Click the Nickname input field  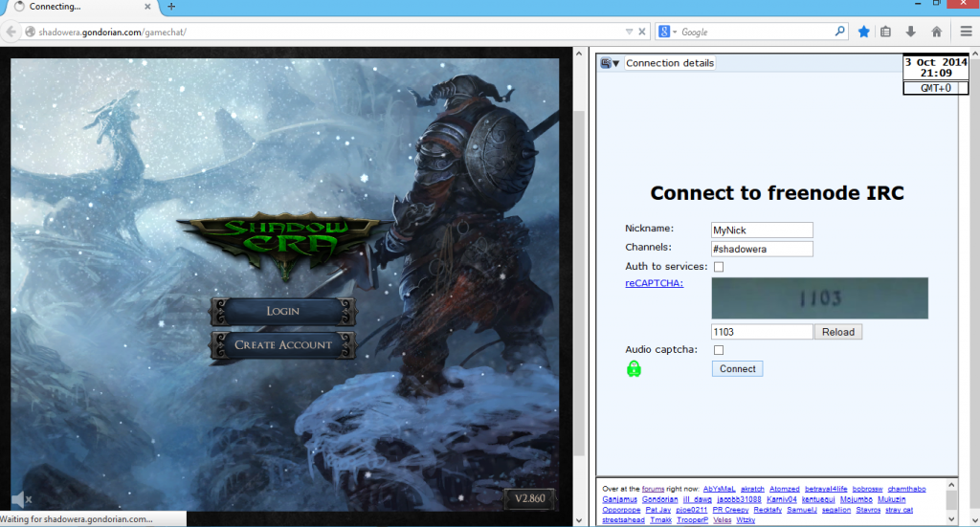(x=762, y=230)
